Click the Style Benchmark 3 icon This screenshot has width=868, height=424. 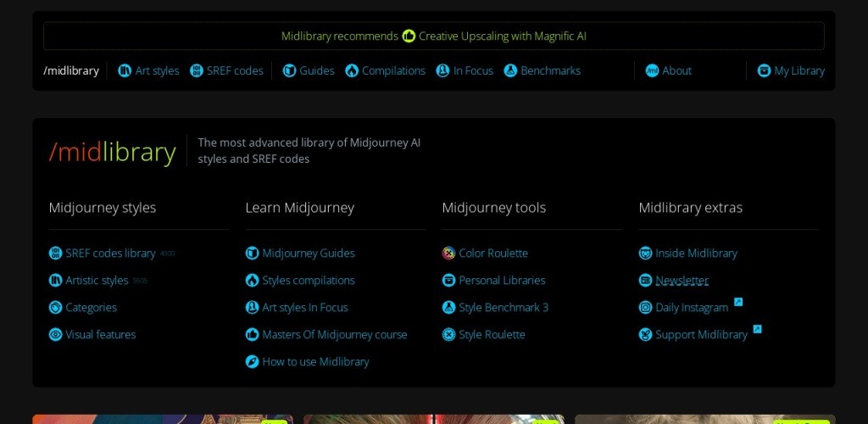(449, 308)
